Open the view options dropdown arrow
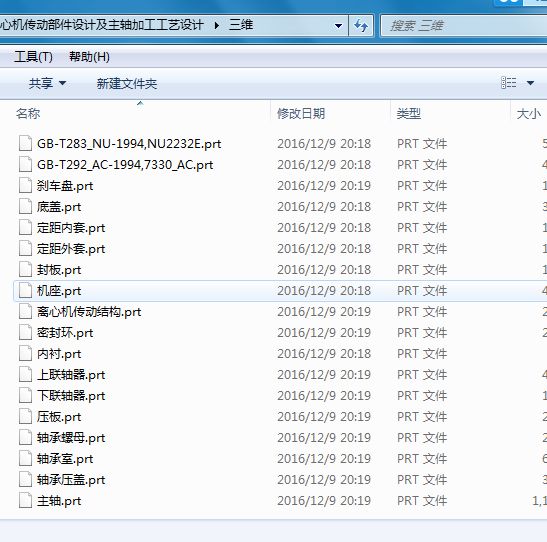 point(530,83)
